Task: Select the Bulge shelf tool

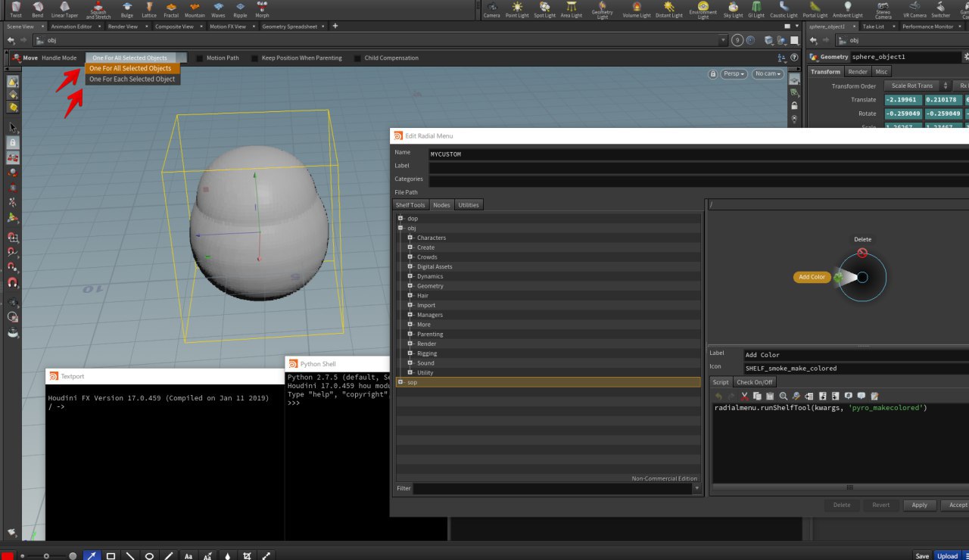Action: click(126, 9)
